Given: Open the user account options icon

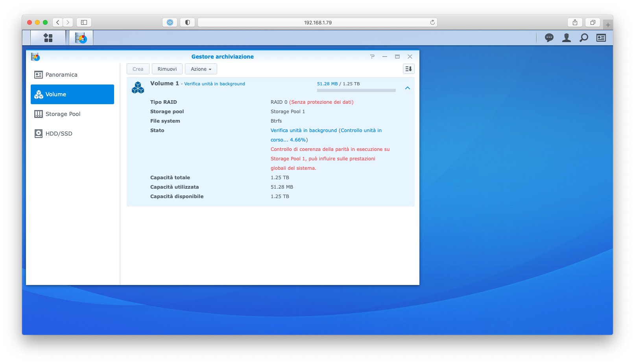Looking at the screenshot, I should tap(566, 38).
